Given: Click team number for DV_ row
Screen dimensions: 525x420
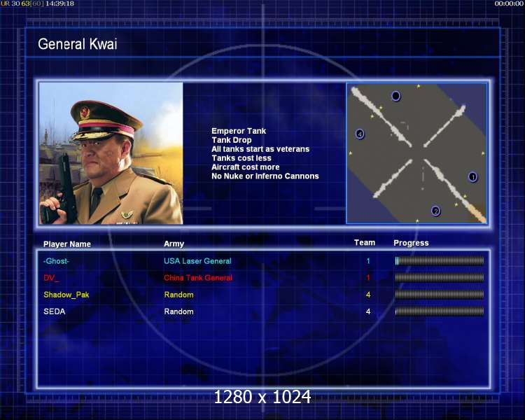Looking at the screenshot, I should click(368, 278).
